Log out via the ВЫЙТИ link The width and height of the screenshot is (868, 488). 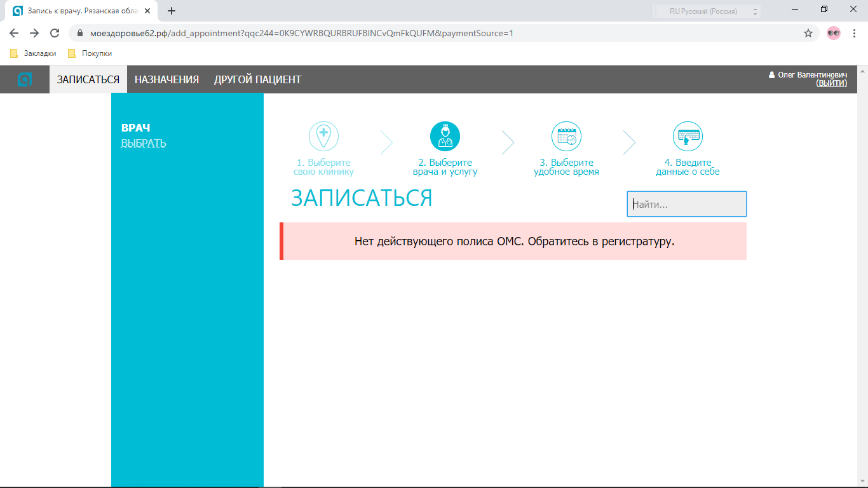(x=831, y=83)
